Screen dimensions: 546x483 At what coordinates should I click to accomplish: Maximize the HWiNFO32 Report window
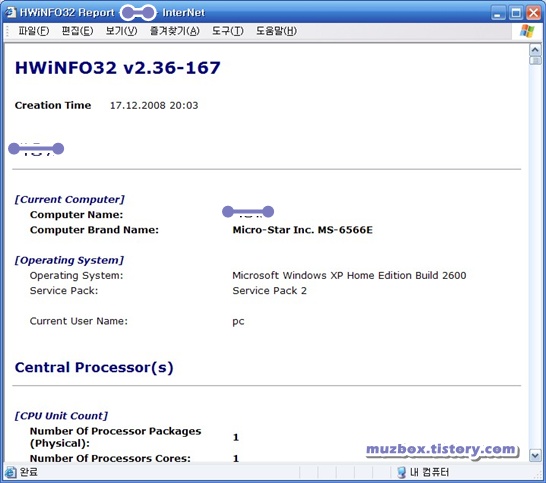[516, 13]
